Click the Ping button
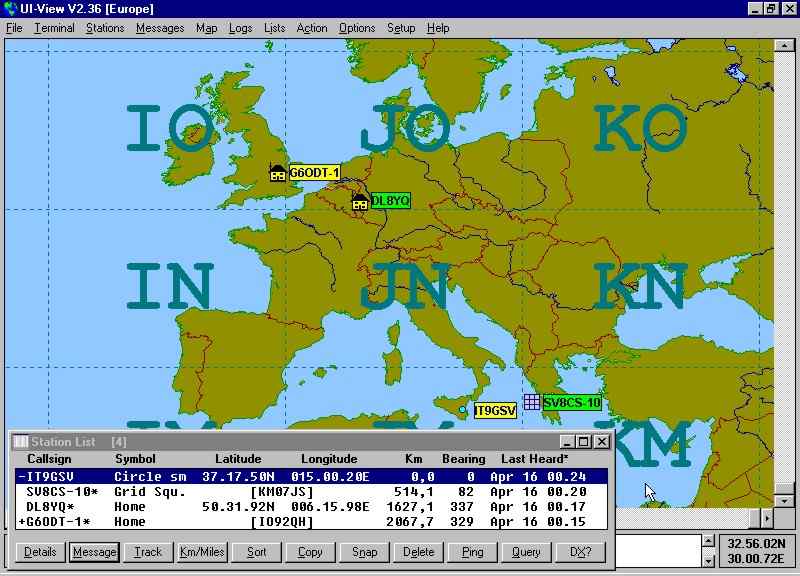The height and width of the screenshot is (576, 800). point(472,552)
